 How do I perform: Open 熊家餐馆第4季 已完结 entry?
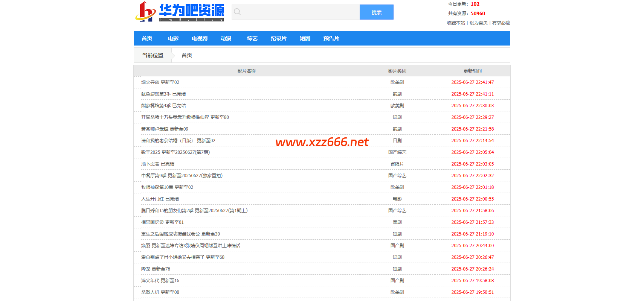pos(163,106)
